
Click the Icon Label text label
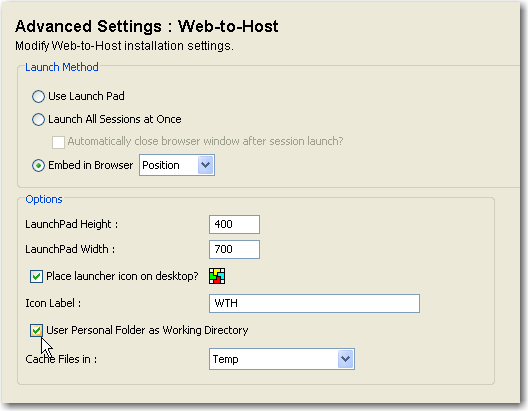pyautogui.click(x=53, y=303)
